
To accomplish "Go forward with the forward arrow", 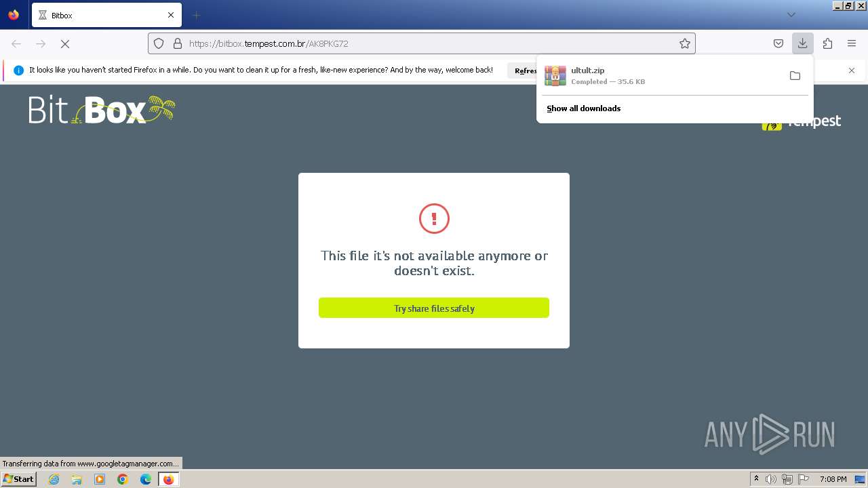I will (x=41, y=43).
